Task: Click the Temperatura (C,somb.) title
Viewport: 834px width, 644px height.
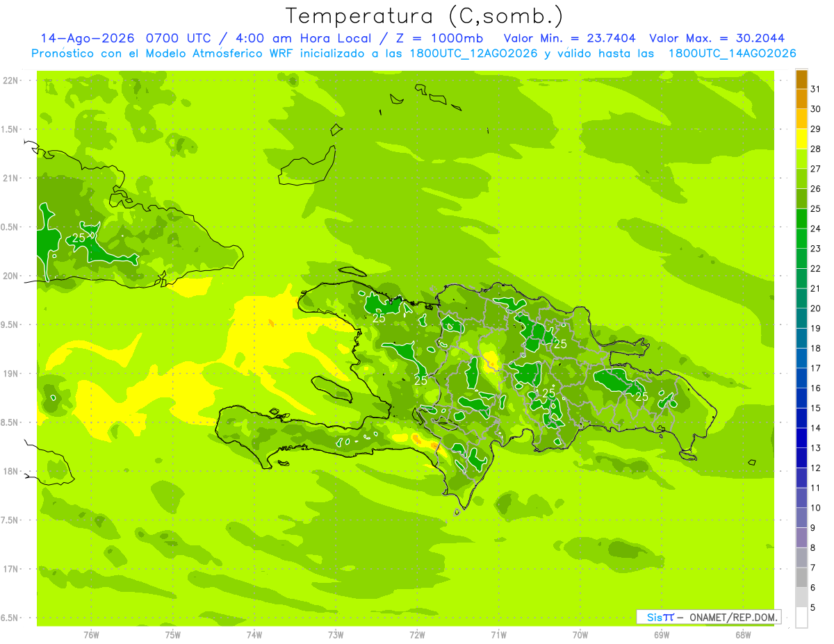Action: [x=425, y=16]
